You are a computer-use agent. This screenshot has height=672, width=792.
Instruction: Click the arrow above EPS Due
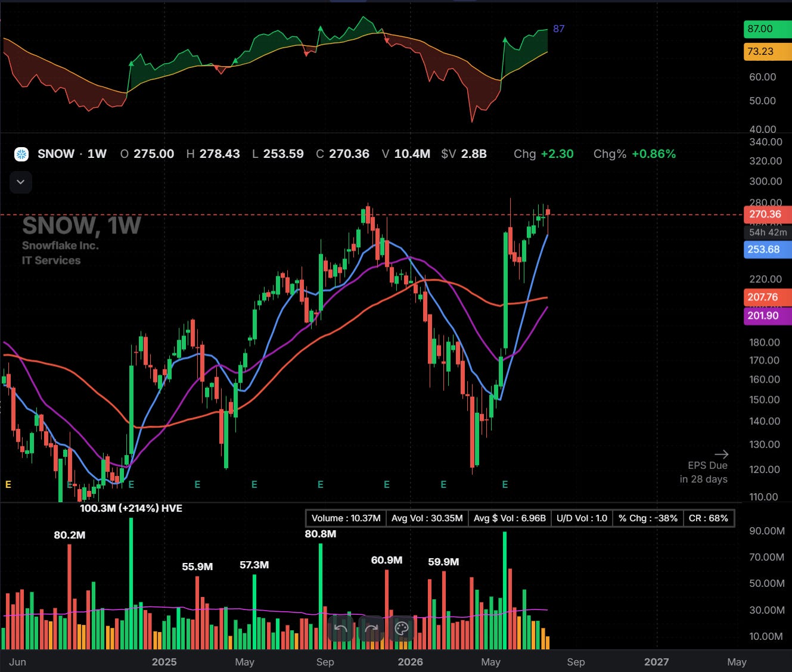pos(721,454)
